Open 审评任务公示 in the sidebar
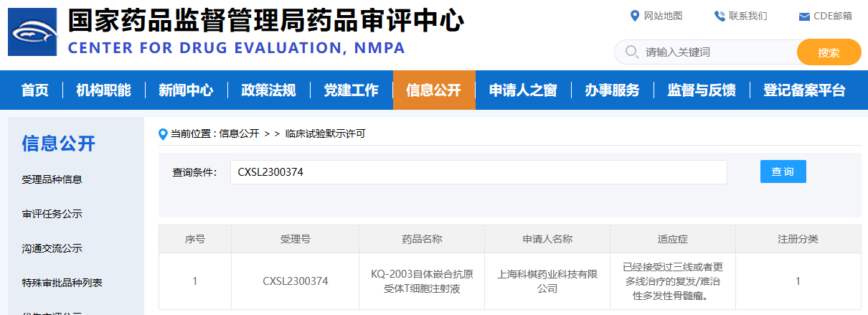Screen dimensions: 868x315 52,214
